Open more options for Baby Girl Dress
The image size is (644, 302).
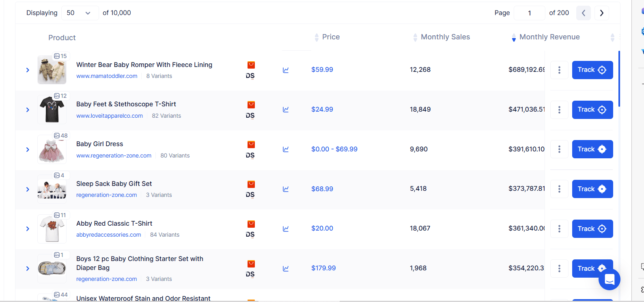point(559,149)
